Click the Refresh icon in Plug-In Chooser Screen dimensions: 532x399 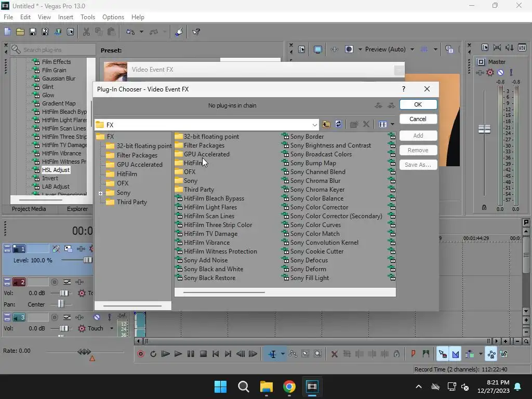tap(338, 124)
